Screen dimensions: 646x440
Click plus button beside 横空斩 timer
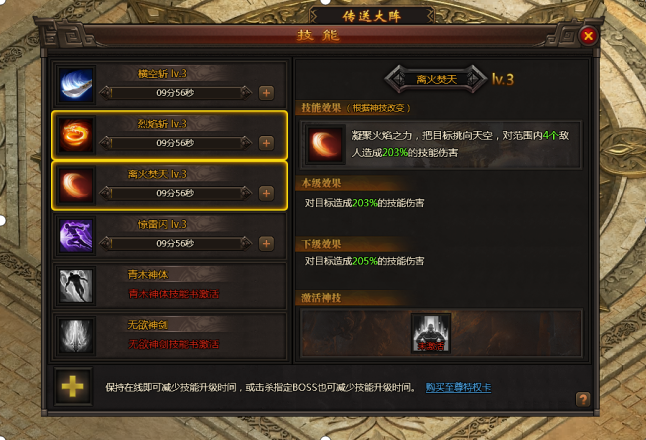tap(267, 93)
